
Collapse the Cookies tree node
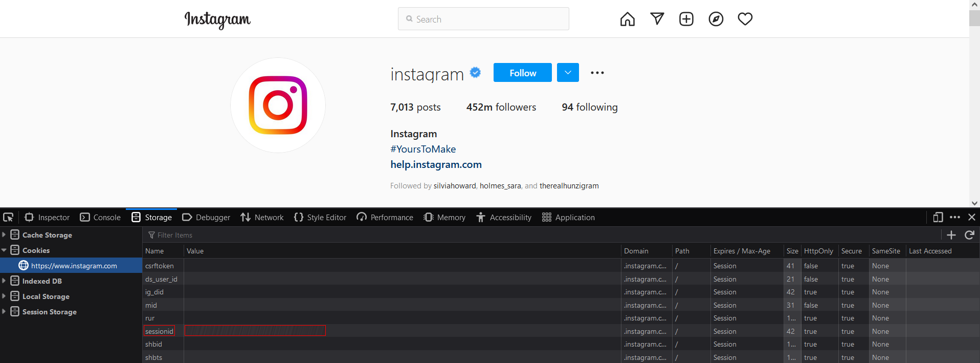click(x=4, y=250)
